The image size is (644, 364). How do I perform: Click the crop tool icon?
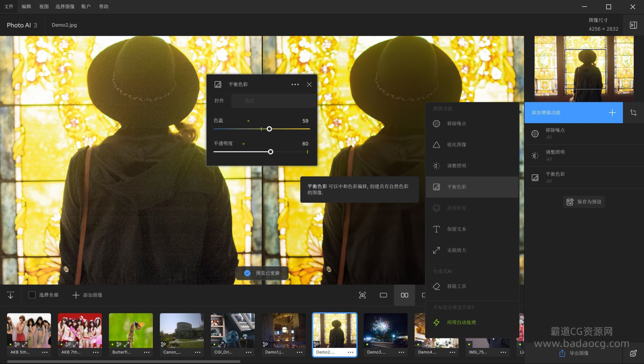pyautogui.click(x=633, y=113)
